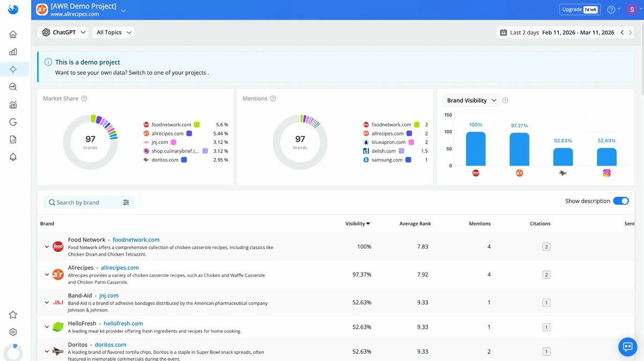Open the settings gear sidebar icon

[13, 333]
